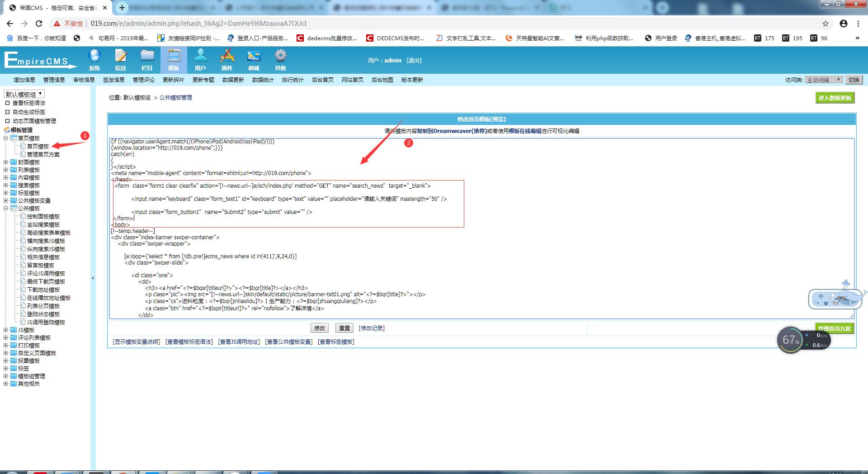Image resolution: width=868 pixels, height=474 pixels.
Task: Expand 模板组管理 tree node
Action: point(6,376)
